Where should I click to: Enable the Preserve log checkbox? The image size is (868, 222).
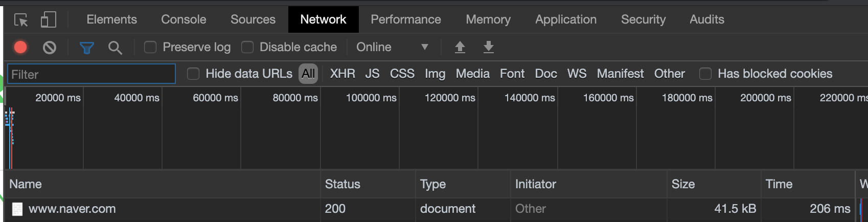coord(150,48)
